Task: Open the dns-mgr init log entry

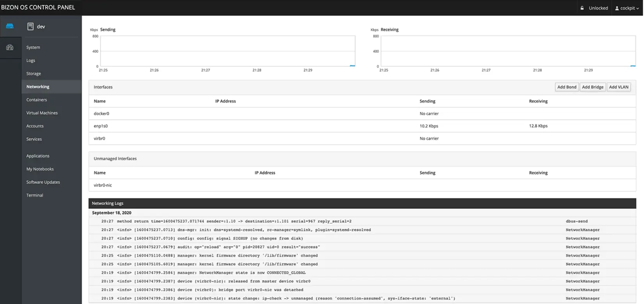Action: coord(362,230)
